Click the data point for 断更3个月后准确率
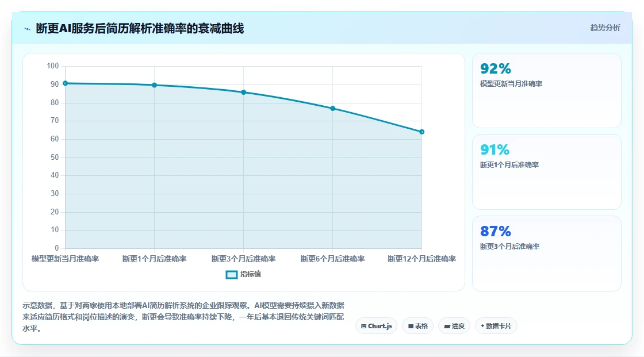644x357 pixels. [244, 93]
